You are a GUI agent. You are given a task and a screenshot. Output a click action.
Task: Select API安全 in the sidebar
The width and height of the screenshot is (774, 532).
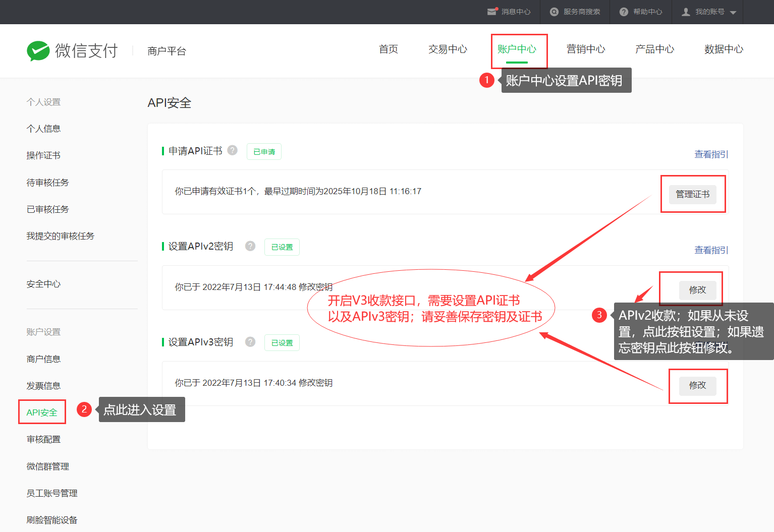point(42,412)
